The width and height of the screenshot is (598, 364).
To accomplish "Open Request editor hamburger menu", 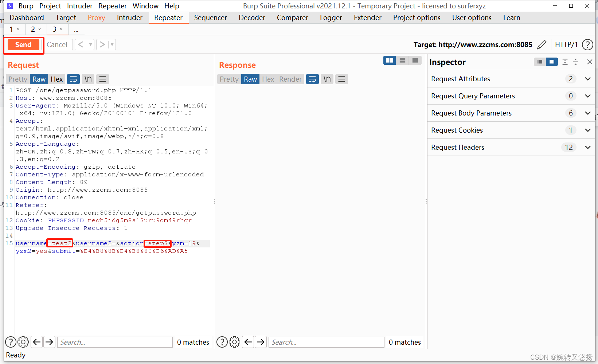I will 103,79.
